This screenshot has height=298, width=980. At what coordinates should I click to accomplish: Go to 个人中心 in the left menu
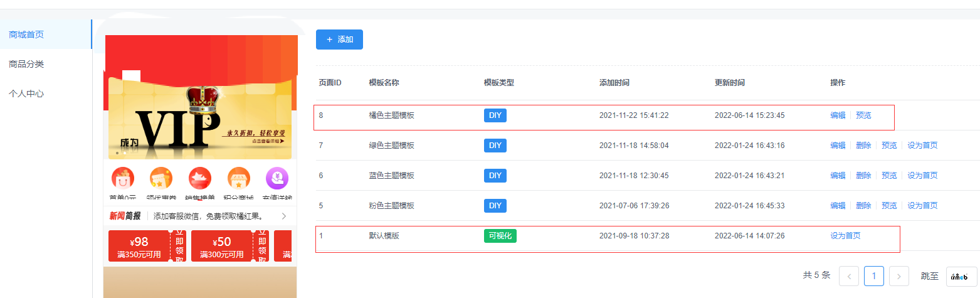point(26,93)
